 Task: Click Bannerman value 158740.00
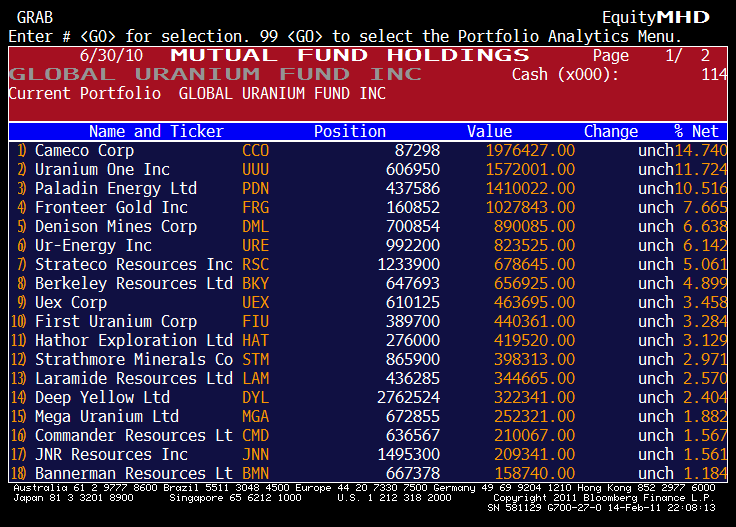pos(534,474)
